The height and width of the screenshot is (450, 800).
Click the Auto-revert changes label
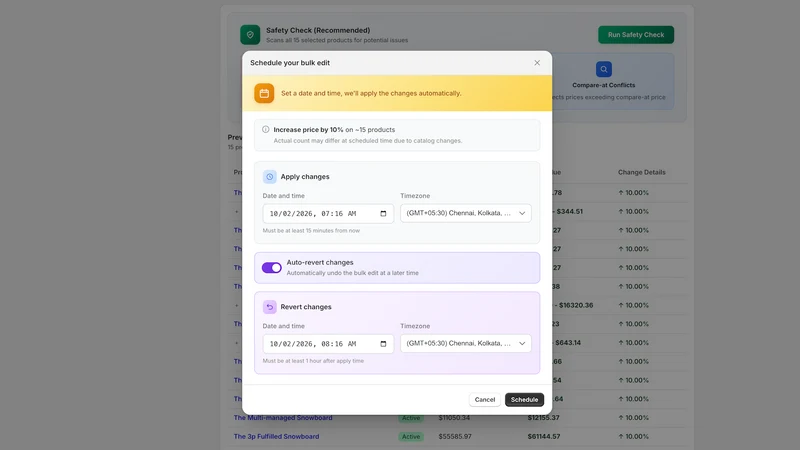coord(320,262)
